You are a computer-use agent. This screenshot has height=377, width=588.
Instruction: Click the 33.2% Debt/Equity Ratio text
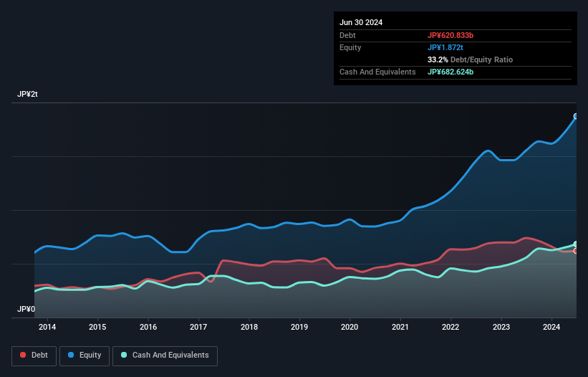[470, 59]
